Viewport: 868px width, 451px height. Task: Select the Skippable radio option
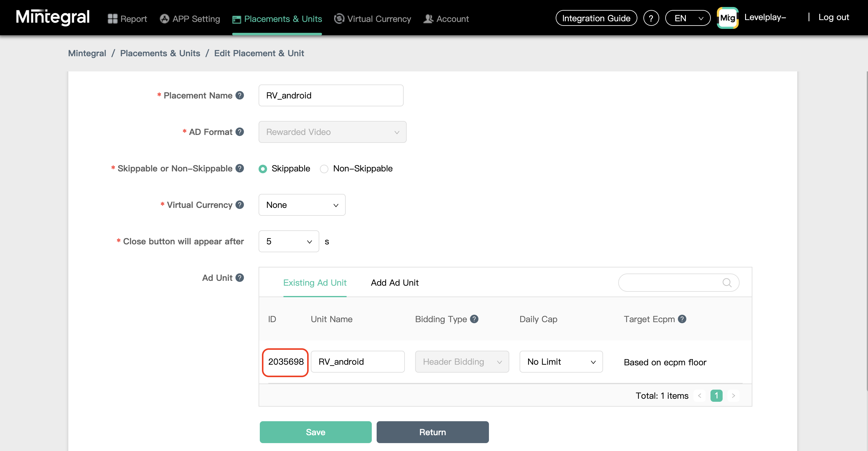click(x=263, y=169)
